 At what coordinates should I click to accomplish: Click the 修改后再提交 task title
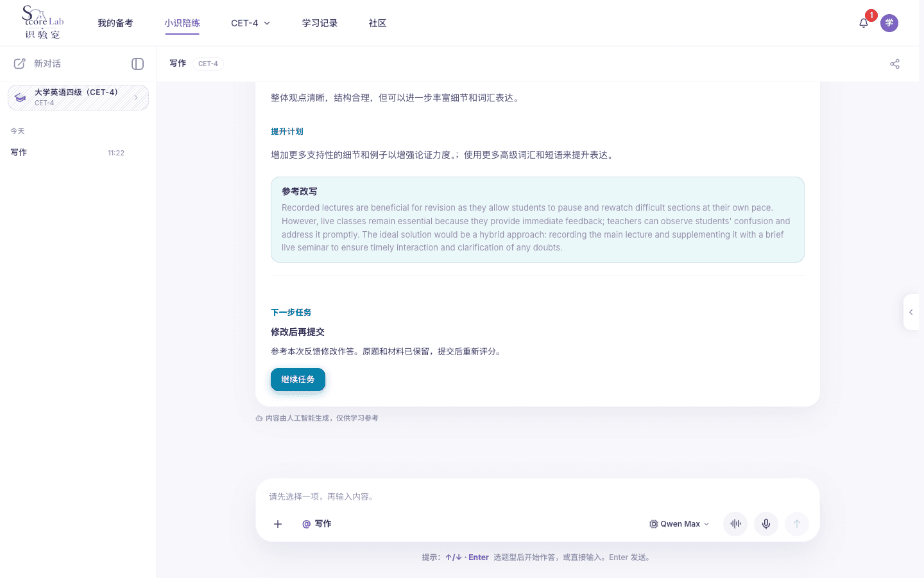click(x=298, y=332)
